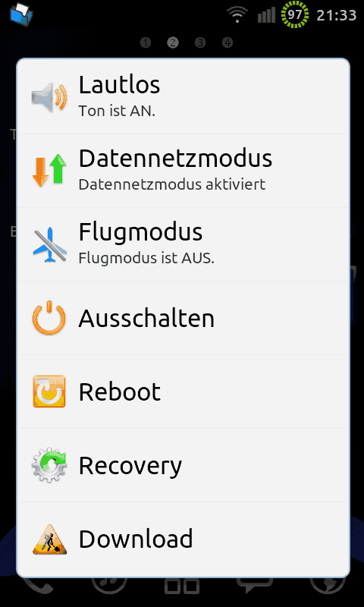Image resolution: width=364 pixels, height=607 pixels.
Task: Tap the WiFi signal icon in status bar
Action: click(x=237, y=14)
